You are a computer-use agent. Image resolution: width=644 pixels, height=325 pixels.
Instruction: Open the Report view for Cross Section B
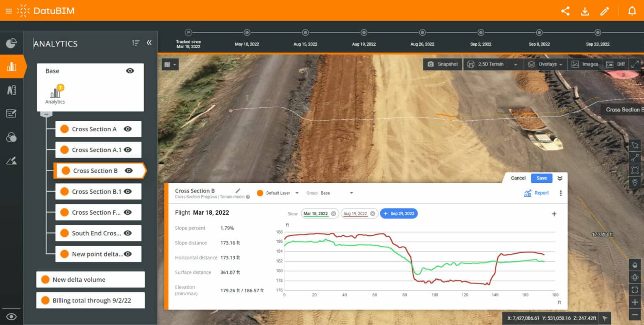pos(537,193)
